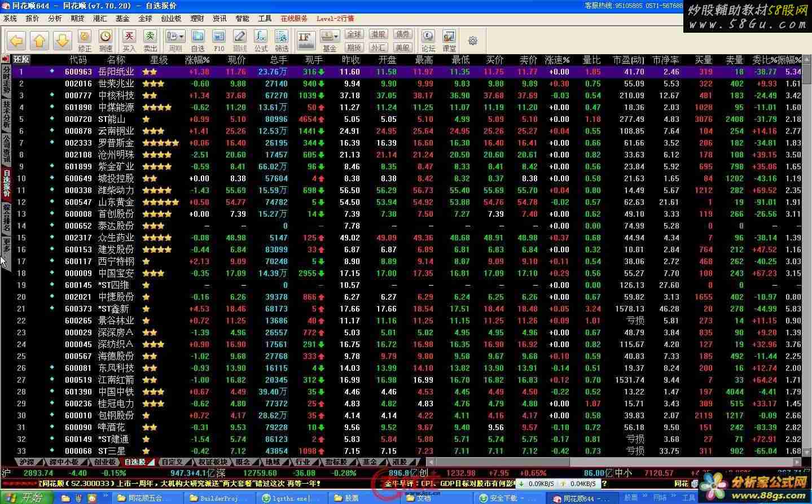The width and height of the screenshot is (812, 504).
Task: Click the 买入 buy icon
Action: coord(129,41)
